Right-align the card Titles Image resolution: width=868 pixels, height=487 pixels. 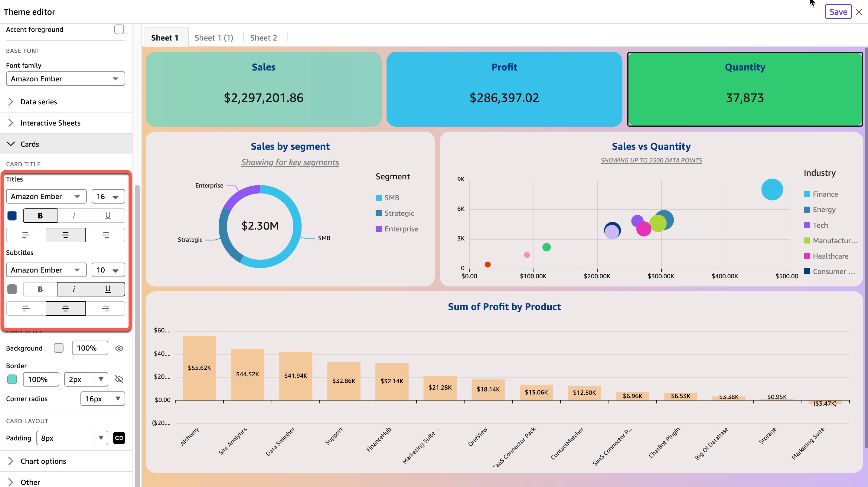[105, 235]
